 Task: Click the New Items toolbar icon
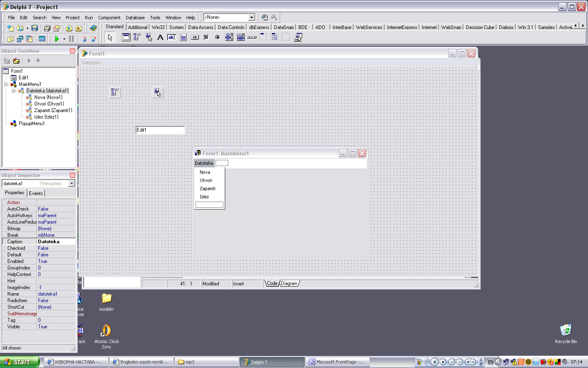(10, 28)
